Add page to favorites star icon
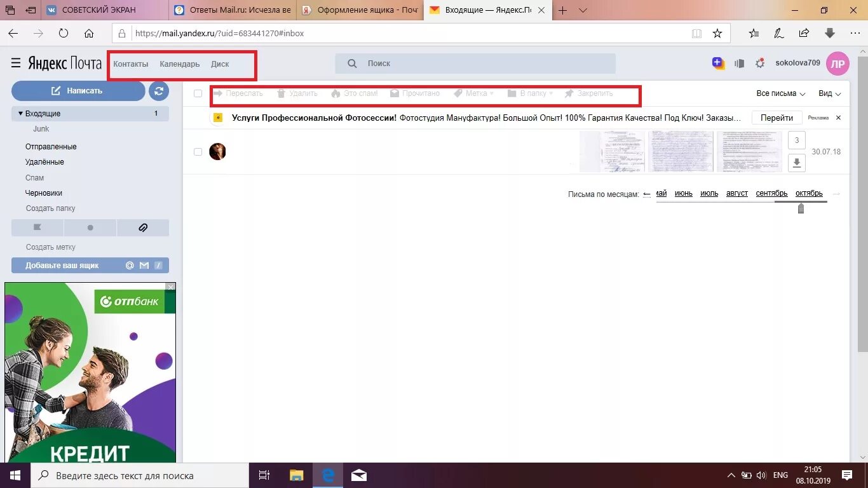The width and height of the screenshot is (868, 488). click(717, 33)
